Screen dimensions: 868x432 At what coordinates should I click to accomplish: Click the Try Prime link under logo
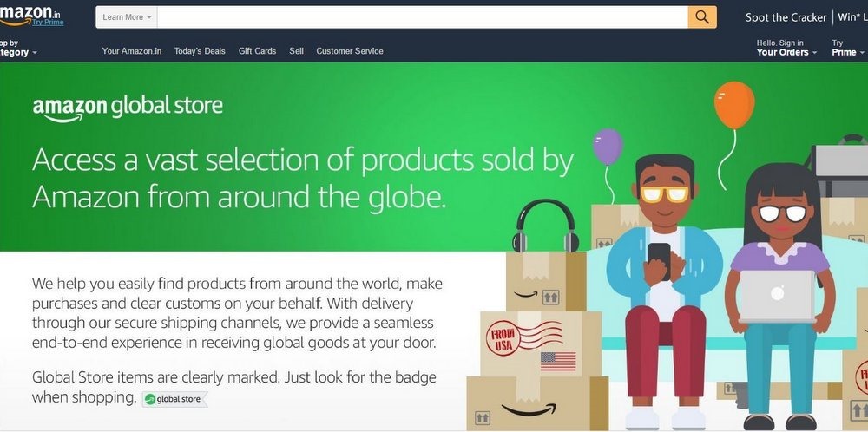[48, 23]
